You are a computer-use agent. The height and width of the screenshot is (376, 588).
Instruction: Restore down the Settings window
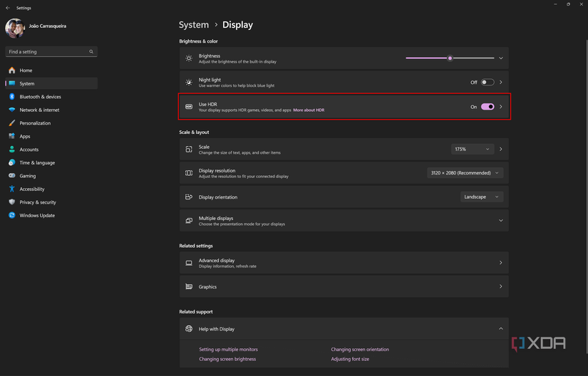click(x=568, y=4)
